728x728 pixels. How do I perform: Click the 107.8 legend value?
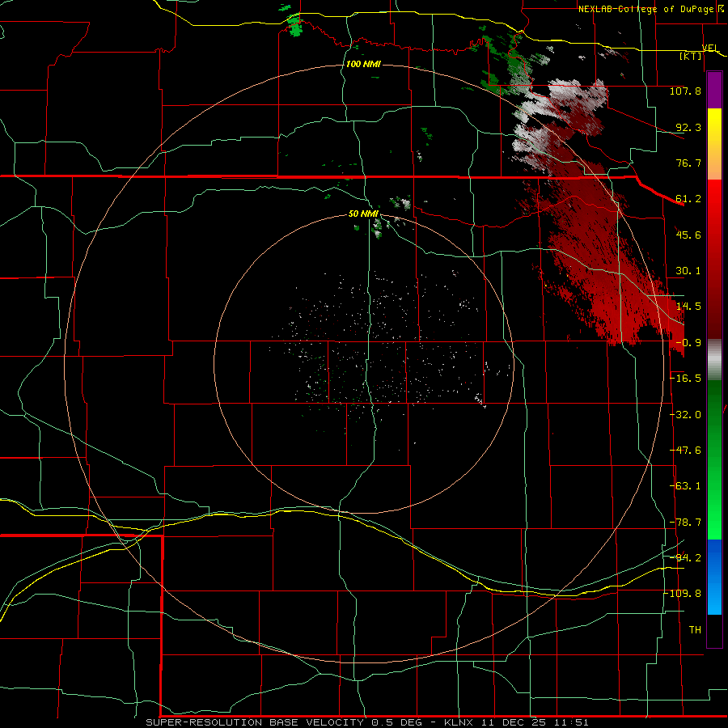(x=685, y=91)
